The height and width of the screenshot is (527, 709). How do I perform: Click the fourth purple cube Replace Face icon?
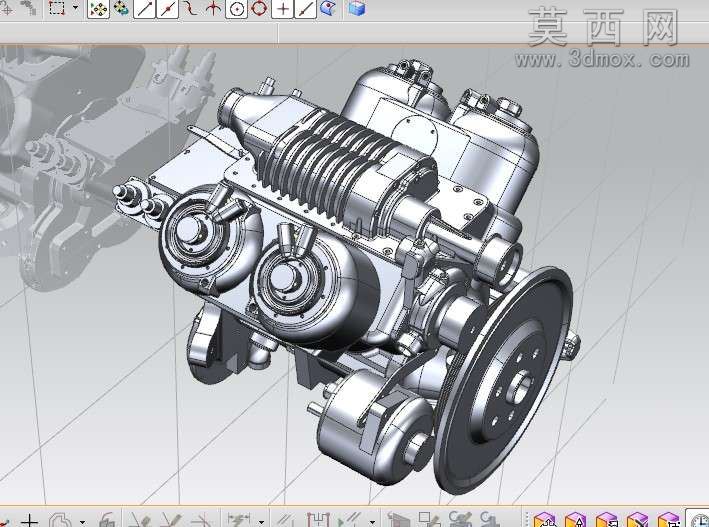(638, 520)
